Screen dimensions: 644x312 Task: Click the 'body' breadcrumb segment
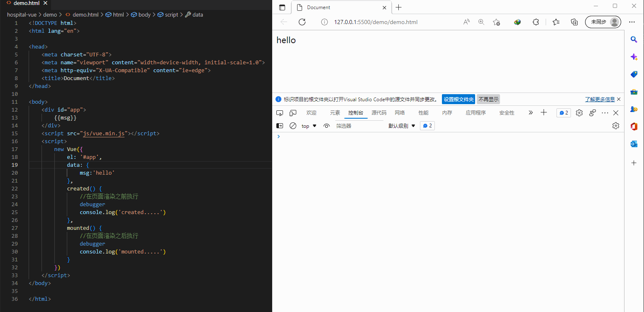coord(141,15)
